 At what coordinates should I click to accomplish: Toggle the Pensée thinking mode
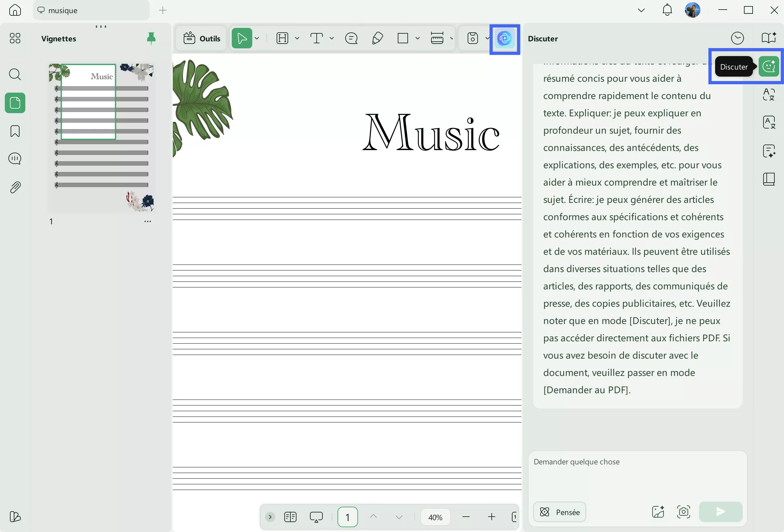point(559,512)
